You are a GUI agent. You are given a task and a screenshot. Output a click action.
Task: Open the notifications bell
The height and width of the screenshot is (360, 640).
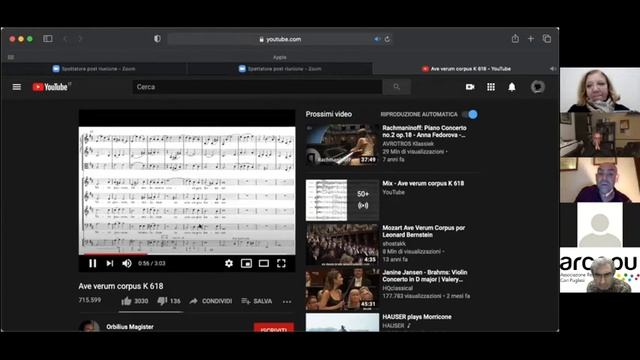(x=511, y=87)
